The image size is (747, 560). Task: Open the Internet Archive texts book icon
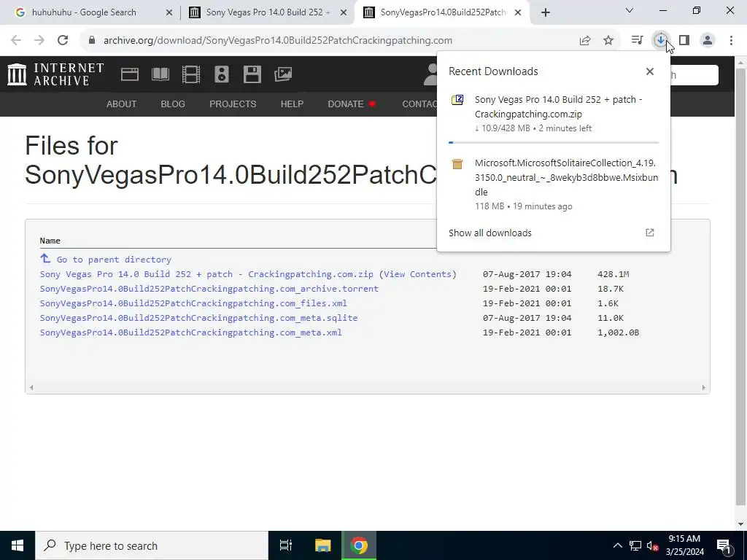point(160,74)
